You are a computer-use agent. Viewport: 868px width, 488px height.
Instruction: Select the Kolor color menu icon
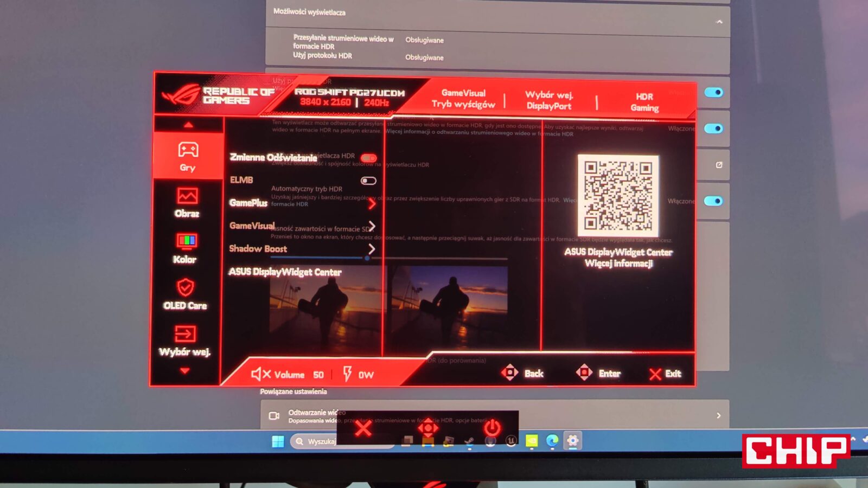[x=187, y=241]
